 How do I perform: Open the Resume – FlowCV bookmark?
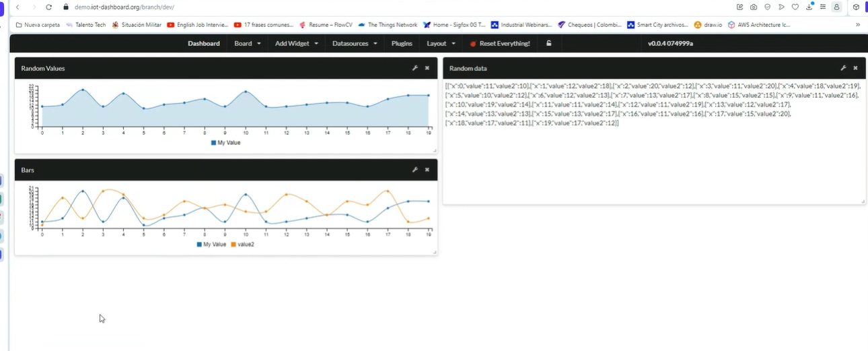click(326, 25)
